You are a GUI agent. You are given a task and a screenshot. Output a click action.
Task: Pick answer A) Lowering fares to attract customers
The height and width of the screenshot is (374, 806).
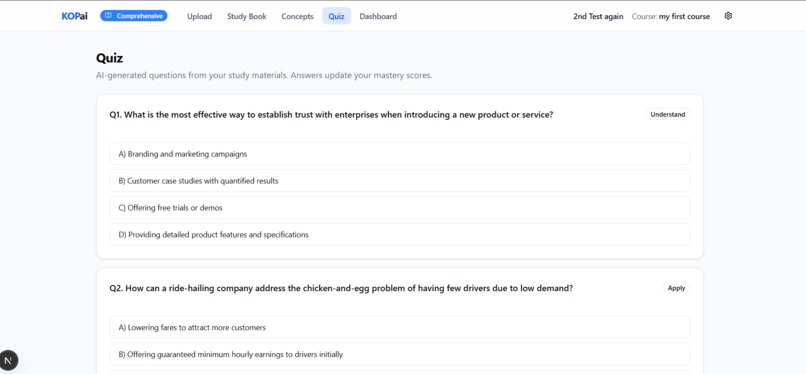coord(399,327)
